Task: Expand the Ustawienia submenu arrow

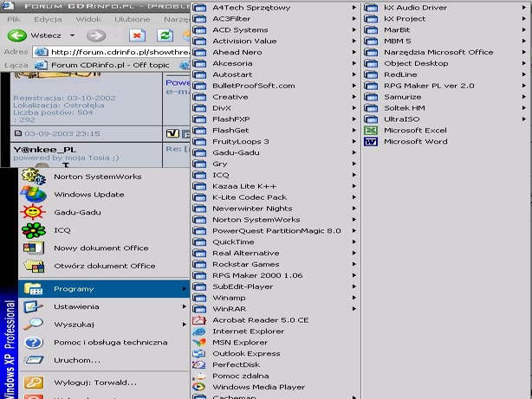Action: coord(184,306)
